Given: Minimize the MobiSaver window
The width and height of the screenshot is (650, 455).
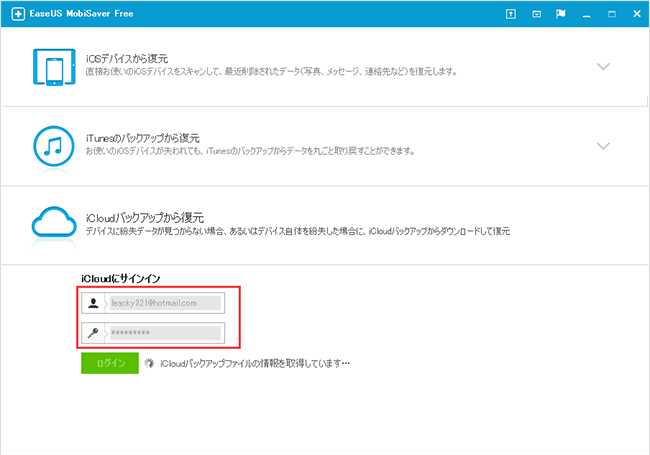Looking at the screenshot, I should (586, 15).
